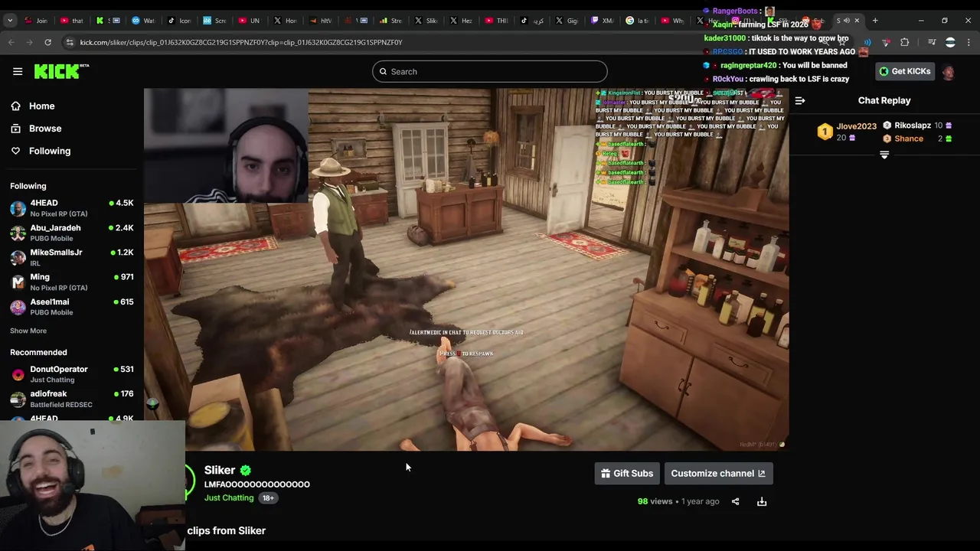Open the Chrome three-dot menu
This screenshot has height=551, width=980.
click(x=969, y=42)
